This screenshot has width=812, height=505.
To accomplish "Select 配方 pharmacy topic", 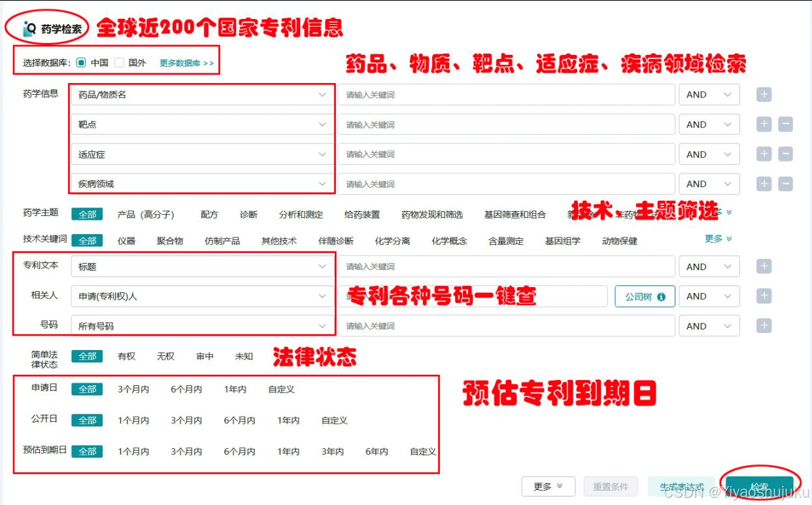I will pyautogui.click(x=209, y=215).
